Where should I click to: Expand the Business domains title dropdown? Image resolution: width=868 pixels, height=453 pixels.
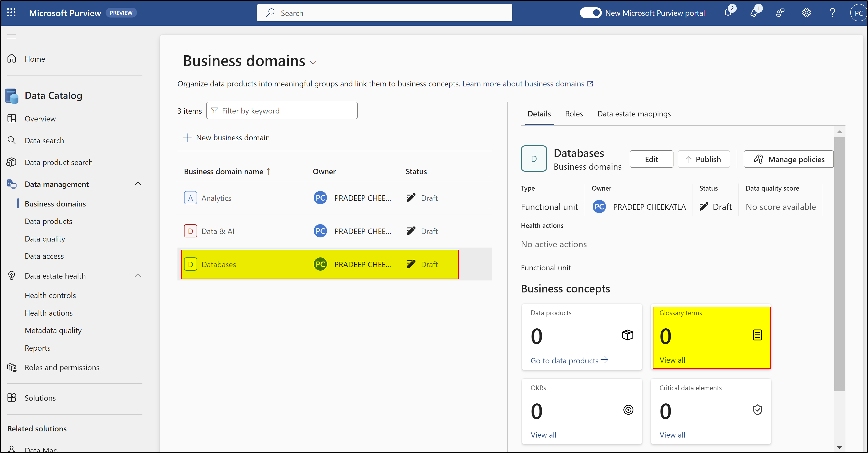313,62
